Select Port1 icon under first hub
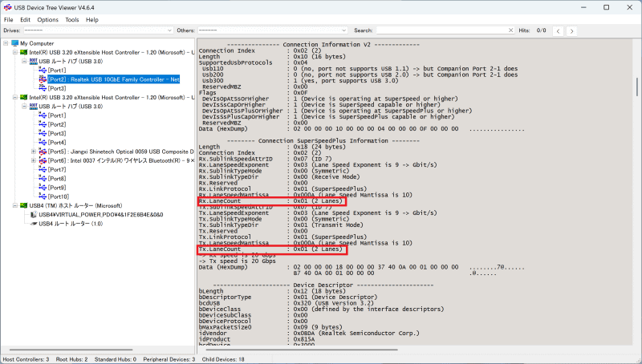Viewport: 642px width, 364px height. 43,70
